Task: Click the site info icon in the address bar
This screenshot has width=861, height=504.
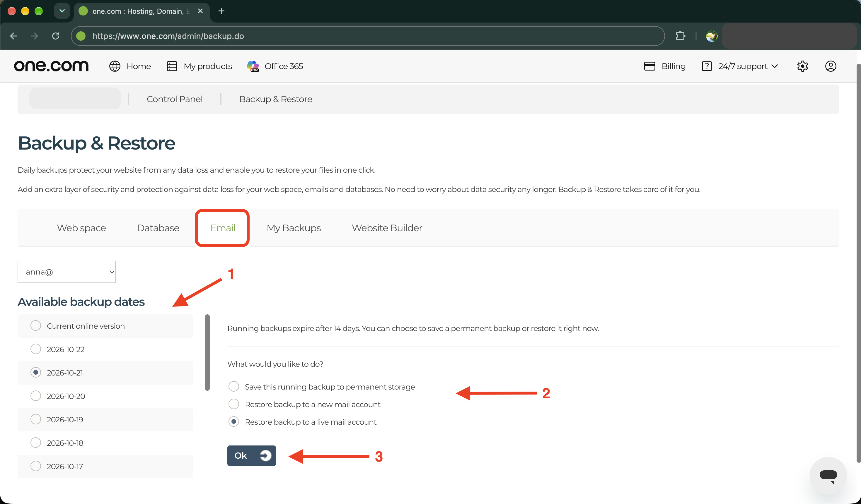Action: 81,36
